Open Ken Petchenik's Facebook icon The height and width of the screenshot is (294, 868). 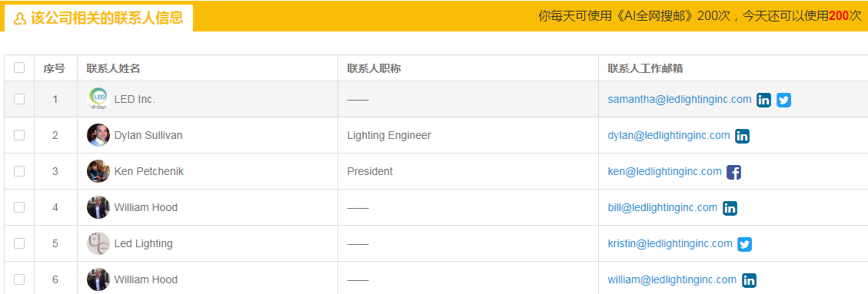click(x=734, y=172)
